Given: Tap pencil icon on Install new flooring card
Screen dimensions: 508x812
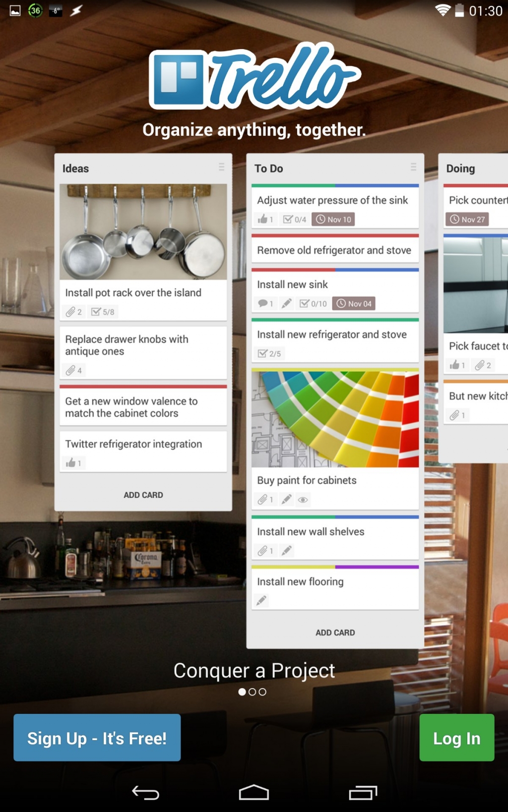Looking at the screenshot, I should click(x=261, y=600).
